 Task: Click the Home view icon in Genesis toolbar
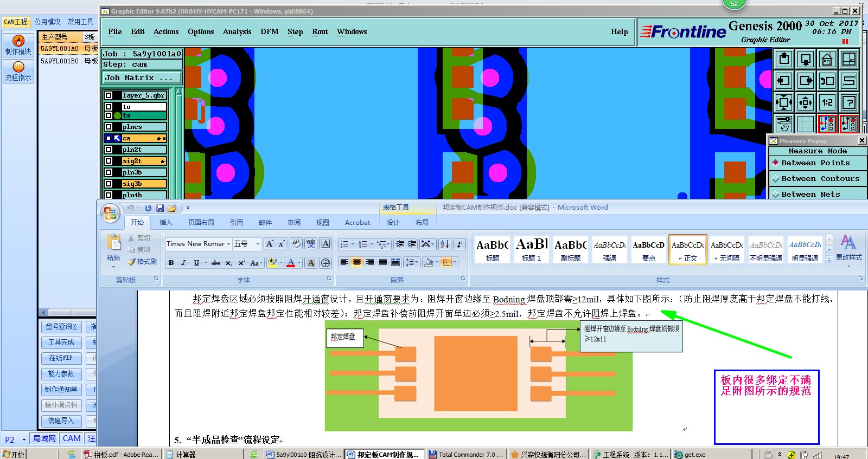[827, 59]
